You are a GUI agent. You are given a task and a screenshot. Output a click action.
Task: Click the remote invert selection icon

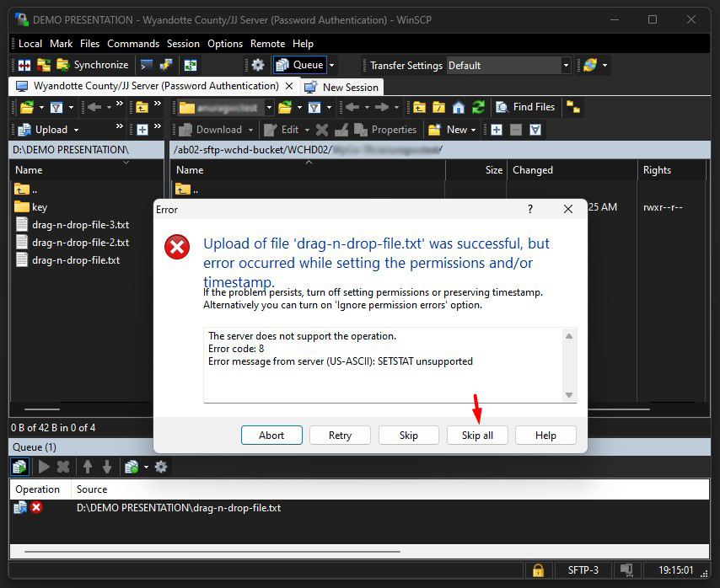coord(535,130)
